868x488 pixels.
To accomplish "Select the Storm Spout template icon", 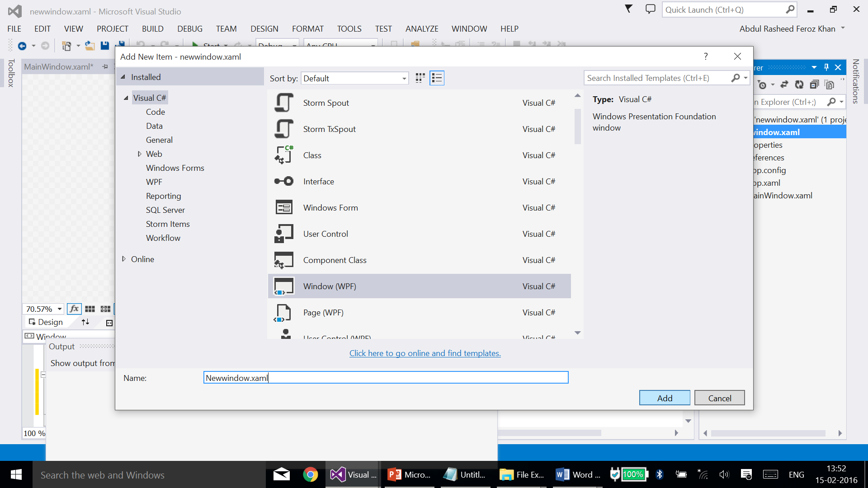I will point(284,103).
